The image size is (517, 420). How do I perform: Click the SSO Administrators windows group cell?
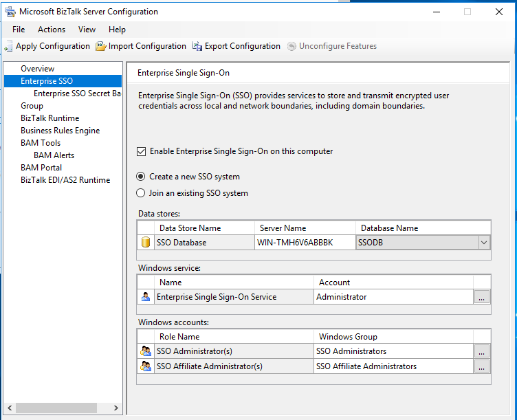[x=394, y=351]
